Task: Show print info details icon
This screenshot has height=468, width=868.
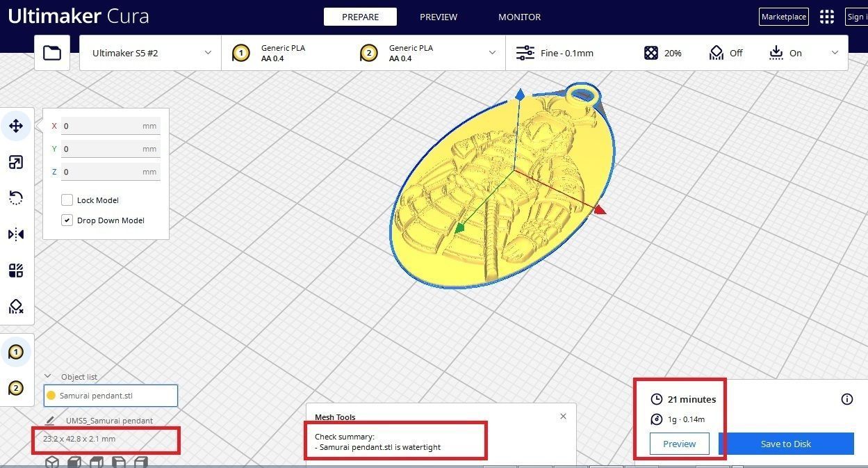Action: click(x=847, y=399)
